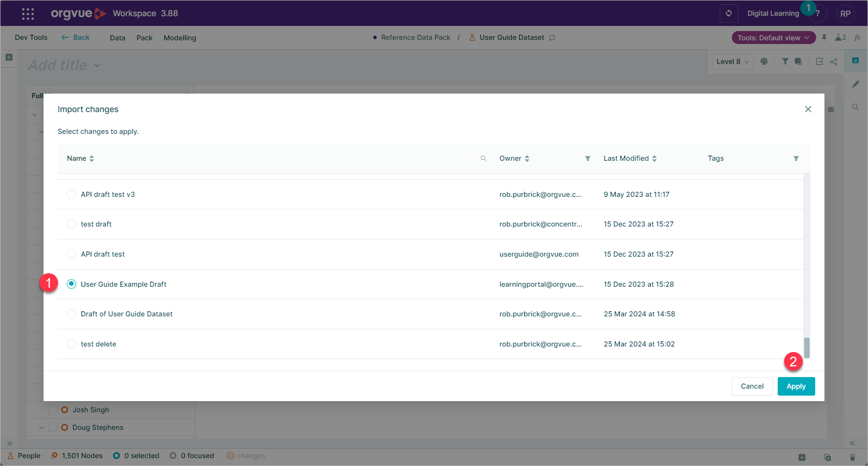Open the Reference Data Pack breadcrumb
Viewport: 868px width, 466px height.
click(415, 38)
